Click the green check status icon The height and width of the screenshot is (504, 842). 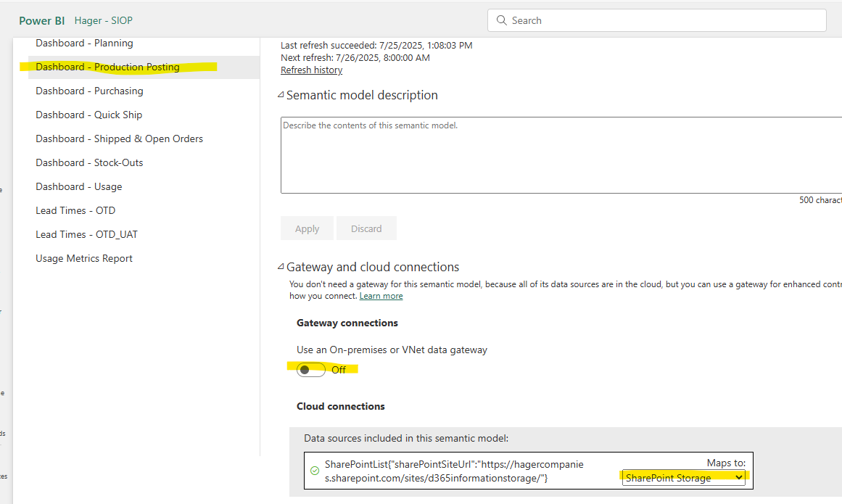pos(315,471)
